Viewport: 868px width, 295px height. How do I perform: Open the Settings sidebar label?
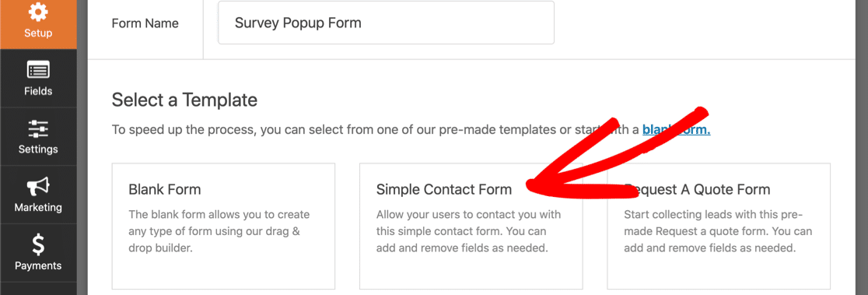click(38, 149)
